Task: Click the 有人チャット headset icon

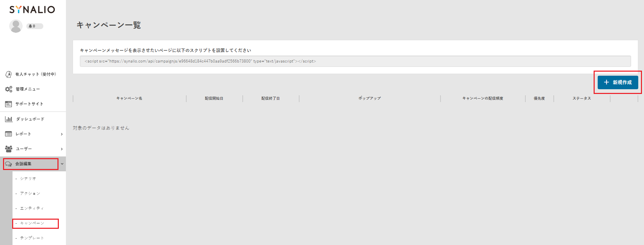Action: tap(8, 74)
